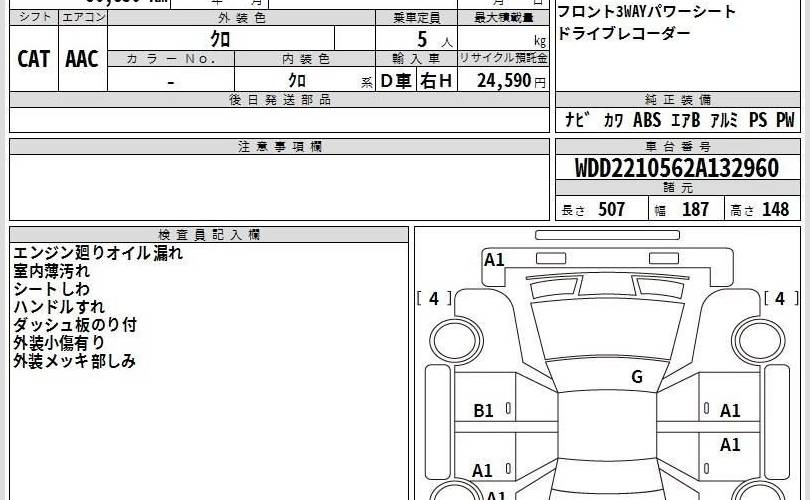Click the B1 damage mark on the diagram
The image size is (810, 500).
point(483,410)
